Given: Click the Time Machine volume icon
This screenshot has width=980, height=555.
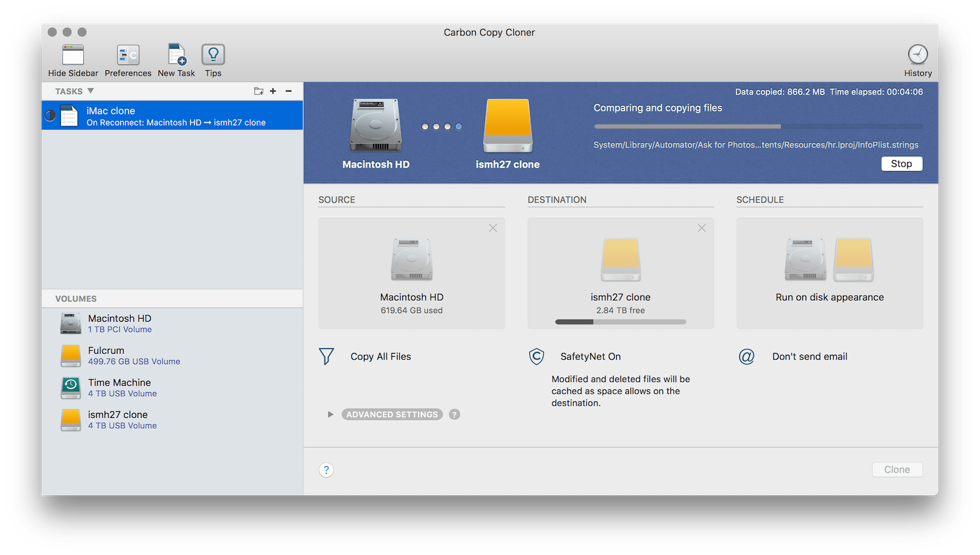Looking at the screenshot, I should point(71,388).
